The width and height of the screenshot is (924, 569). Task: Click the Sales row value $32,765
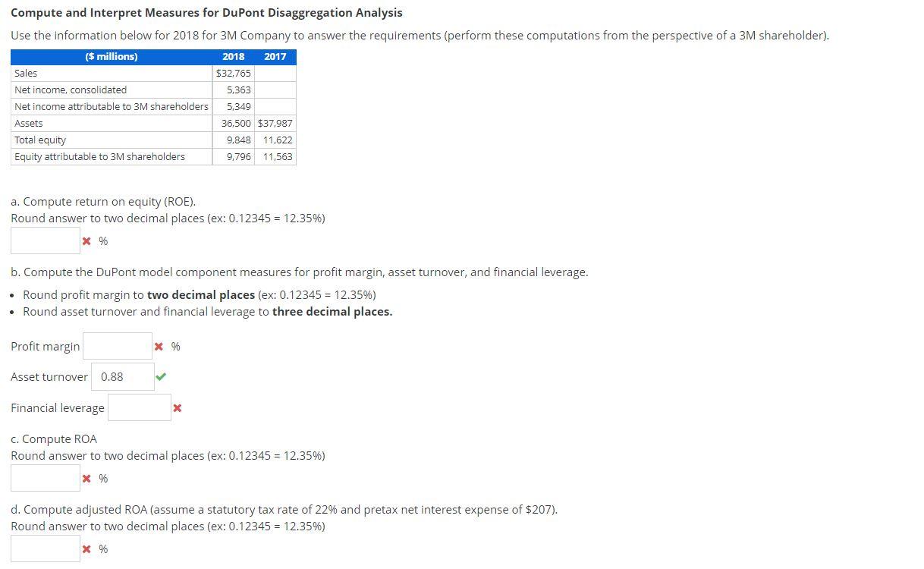coord(233,73)
